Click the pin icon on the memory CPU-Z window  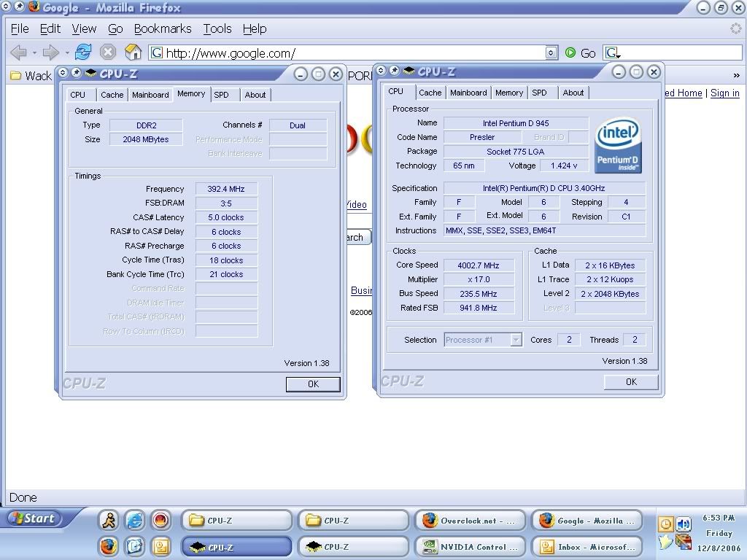tap(76, 73)
